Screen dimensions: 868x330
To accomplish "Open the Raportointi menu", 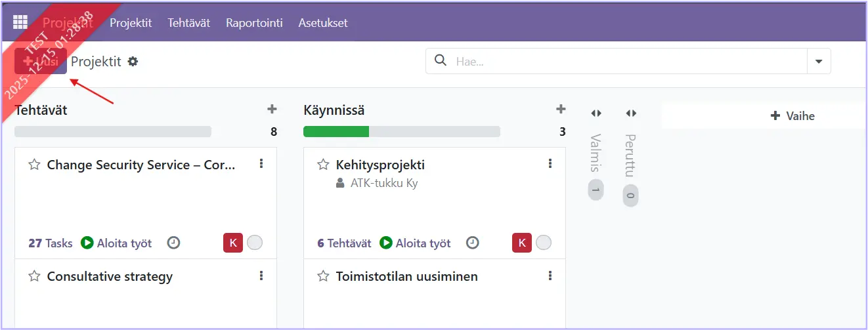I will 254,23.
